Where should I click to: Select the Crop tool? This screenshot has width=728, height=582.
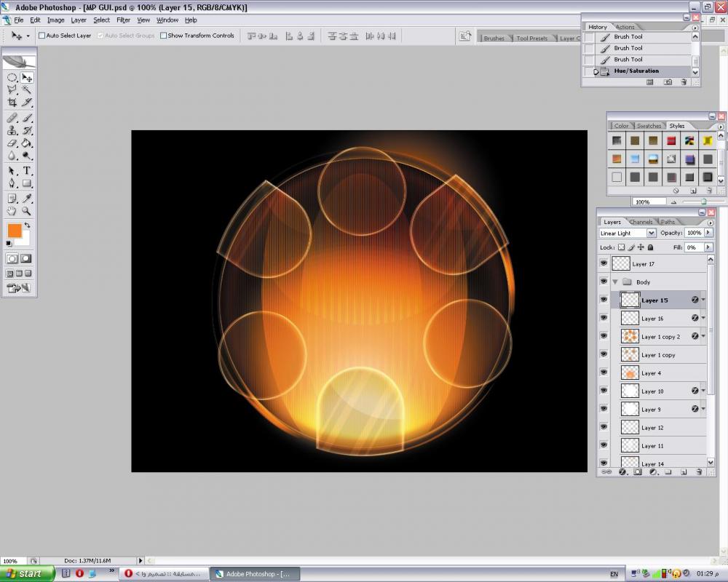pos(12,102)
